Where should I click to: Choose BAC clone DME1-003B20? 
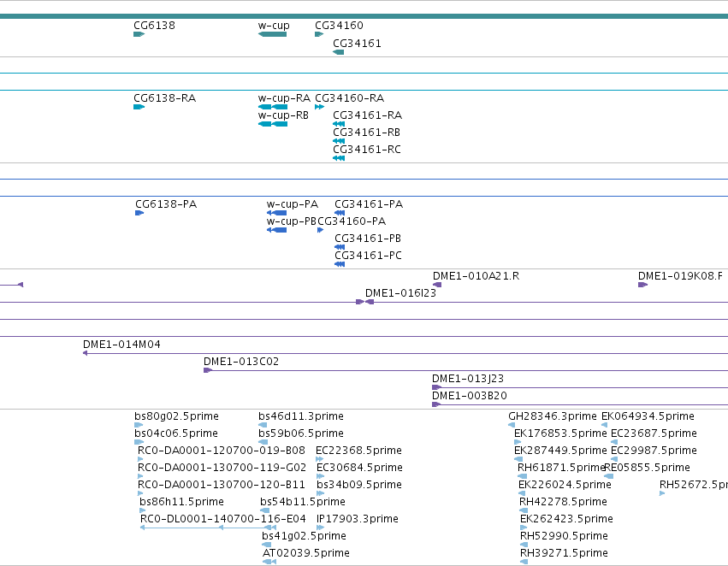(x=470, y=396)
